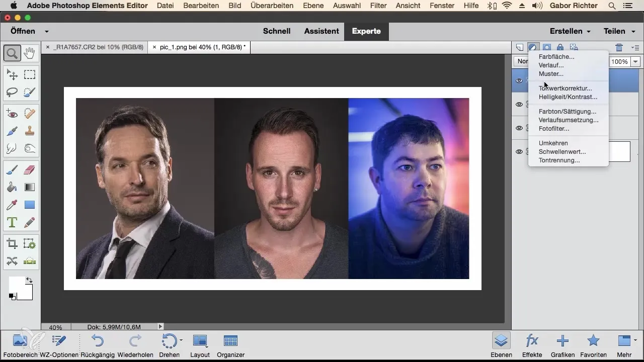Toggle visibility of the third layer
The image size is (644, 362).
519,128
